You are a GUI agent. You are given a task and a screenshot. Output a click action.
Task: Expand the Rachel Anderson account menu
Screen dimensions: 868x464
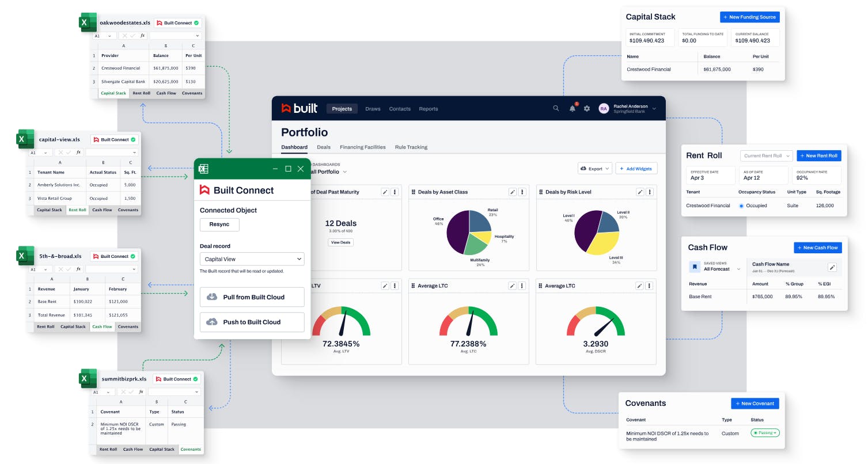click(654, 108)
